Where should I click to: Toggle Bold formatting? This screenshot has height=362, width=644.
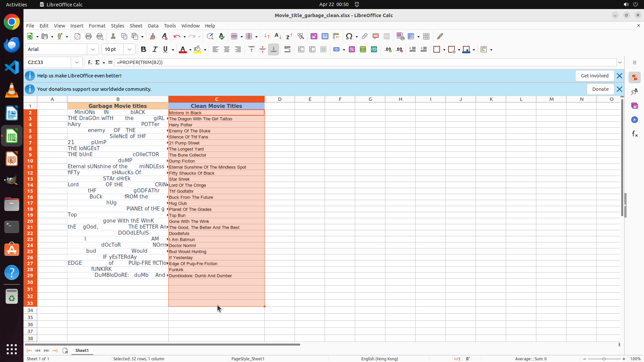pos(144,50)
